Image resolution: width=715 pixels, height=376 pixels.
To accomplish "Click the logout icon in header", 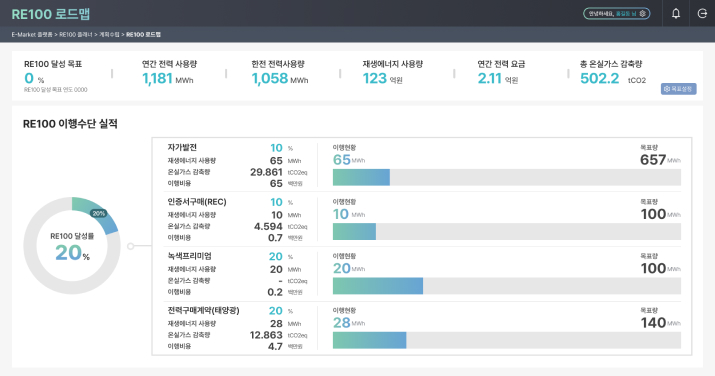I will (x=702, y=14).
